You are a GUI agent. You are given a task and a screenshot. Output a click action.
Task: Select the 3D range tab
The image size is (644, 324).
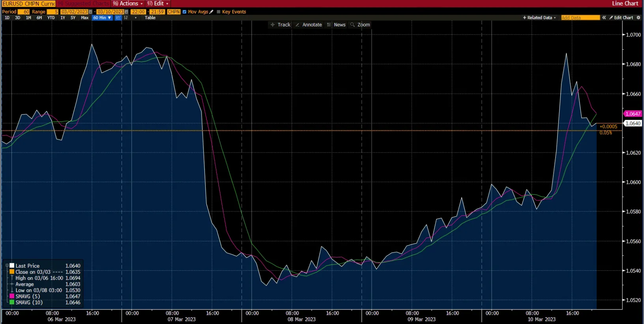[18, 18]
